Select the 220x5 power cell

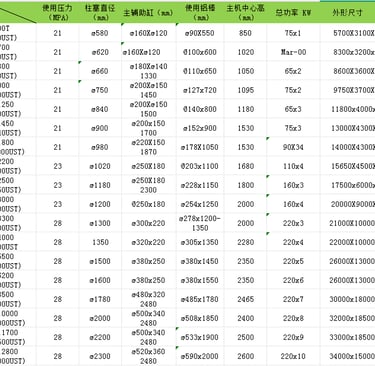click(x=293, y=261)
